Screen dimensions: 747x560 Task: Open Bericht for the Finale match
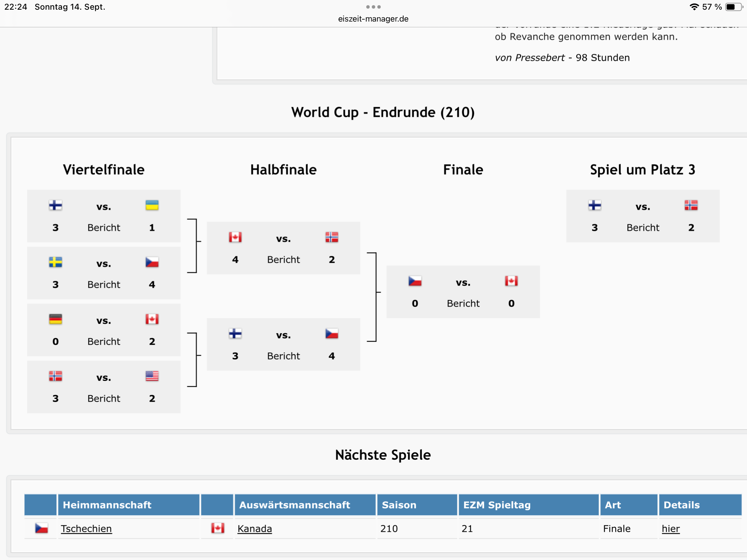click(463, 304)
